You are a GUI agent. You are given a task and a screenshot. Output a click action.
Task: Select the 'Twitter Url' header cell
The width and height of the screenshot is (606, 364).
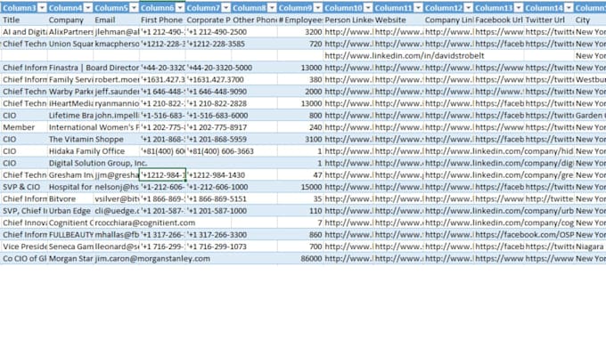point(549,20)
